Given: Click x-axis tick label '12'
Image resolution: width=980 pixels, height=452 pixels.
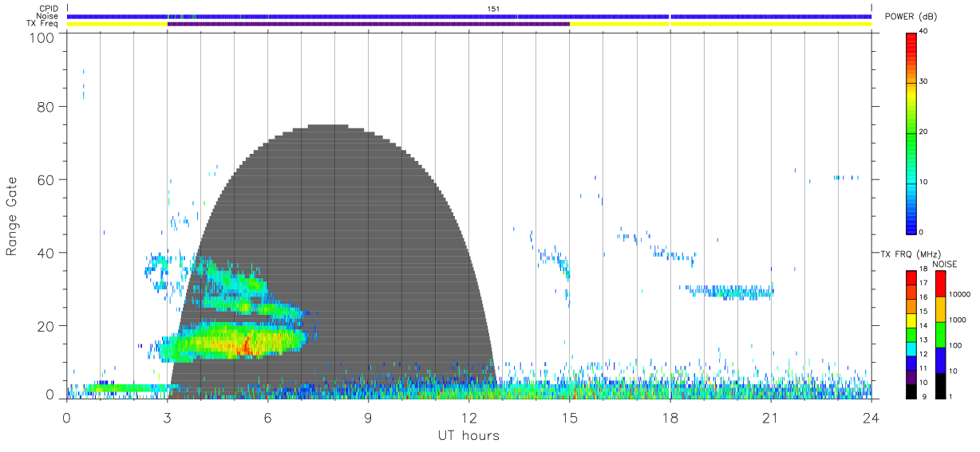Looking at the screenshot, I should click(469, 417).
